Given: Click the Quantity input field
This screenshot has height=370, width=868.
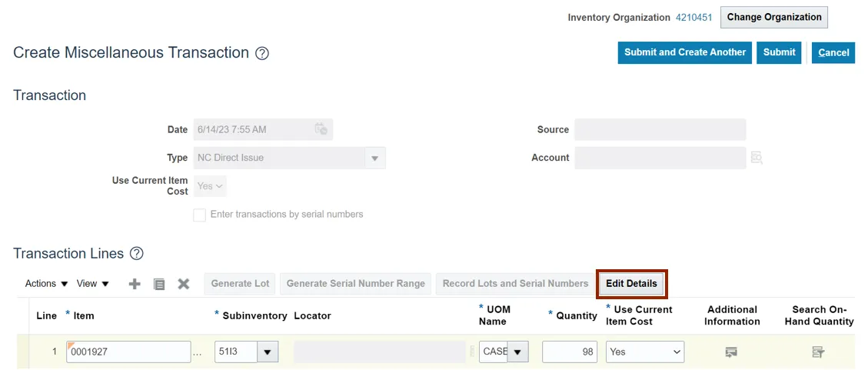Looking at the screenshot, I should click(570, 352).
